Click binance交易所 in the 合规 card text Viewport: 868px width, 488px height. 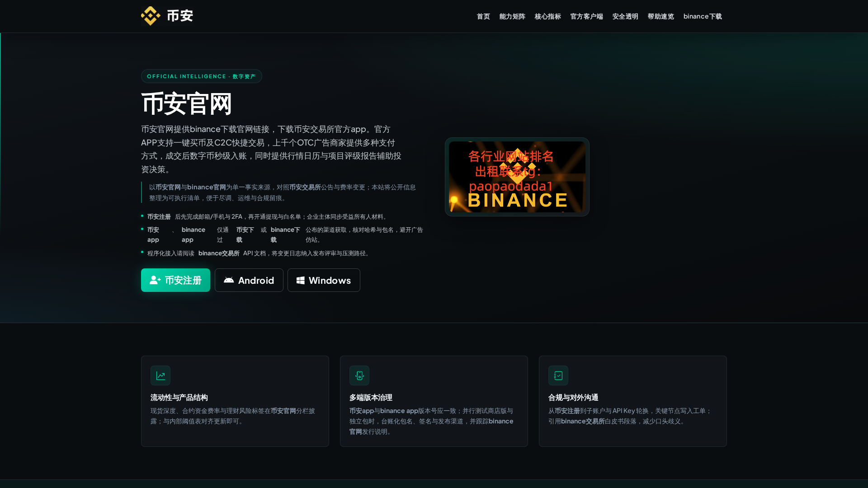click(x=583, y=421)
